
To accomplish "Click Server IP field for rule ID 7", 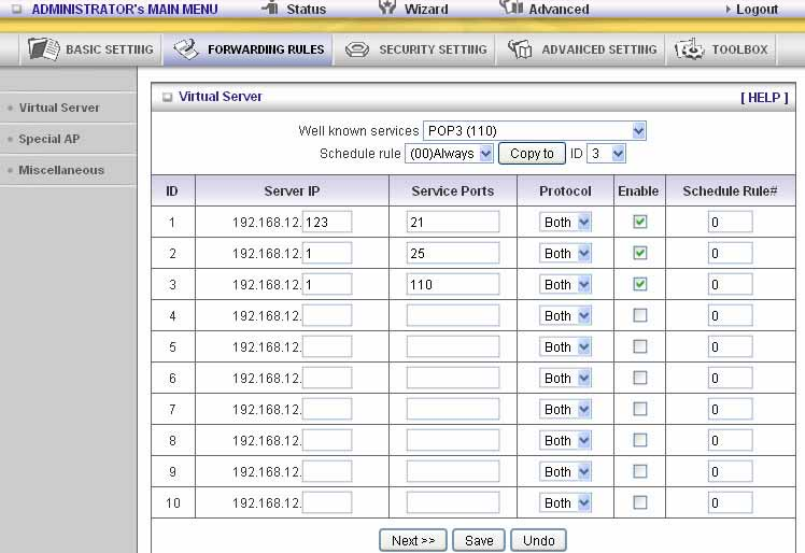I will (x=327, y=409).
